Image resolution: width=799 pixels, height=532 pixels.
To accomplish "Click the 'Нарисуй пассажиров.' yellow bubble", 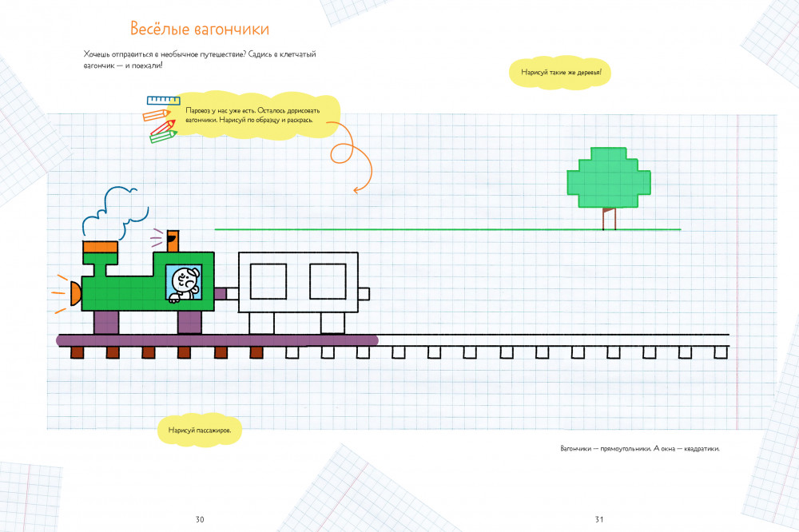I will tap(200, 430).
